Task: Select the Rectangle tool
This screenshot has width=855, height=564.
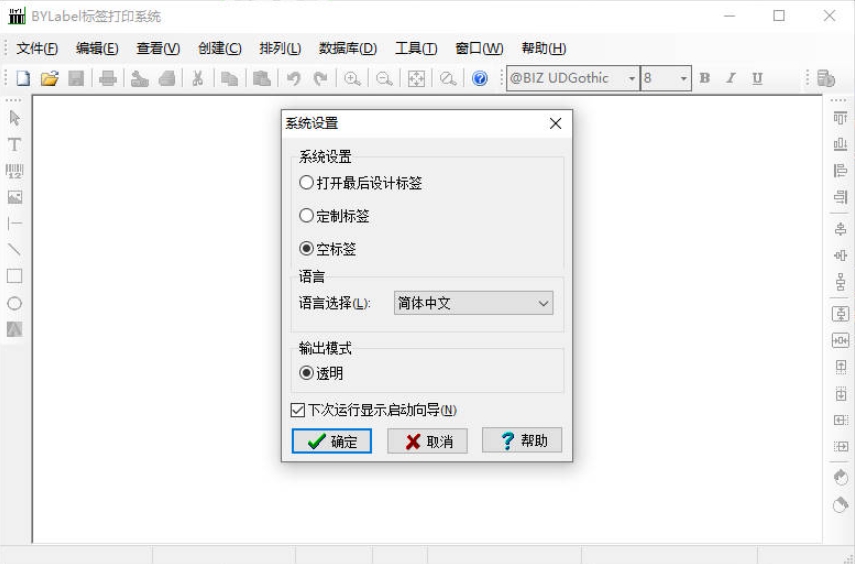Action: tap(15, 276)
